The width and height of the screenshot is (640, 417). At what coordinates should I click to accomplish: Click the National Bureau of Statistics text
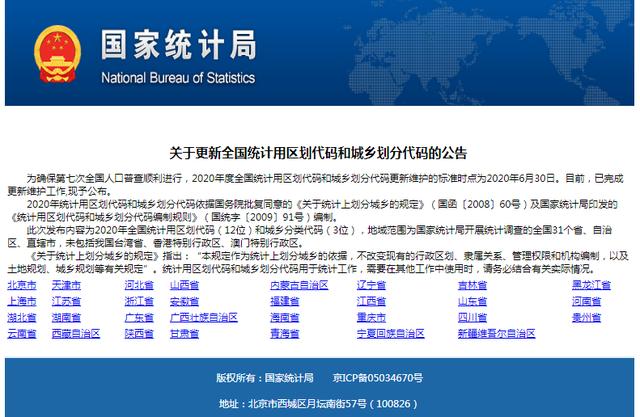178,78
